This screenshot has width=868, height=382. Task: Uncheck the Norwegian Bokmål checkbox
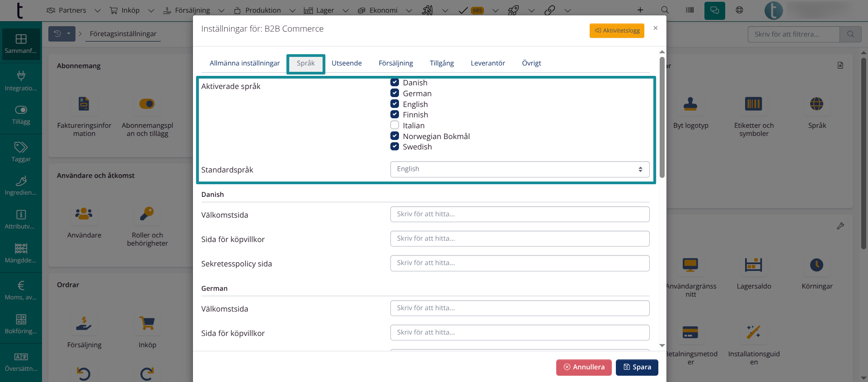(x=395, y=136)
